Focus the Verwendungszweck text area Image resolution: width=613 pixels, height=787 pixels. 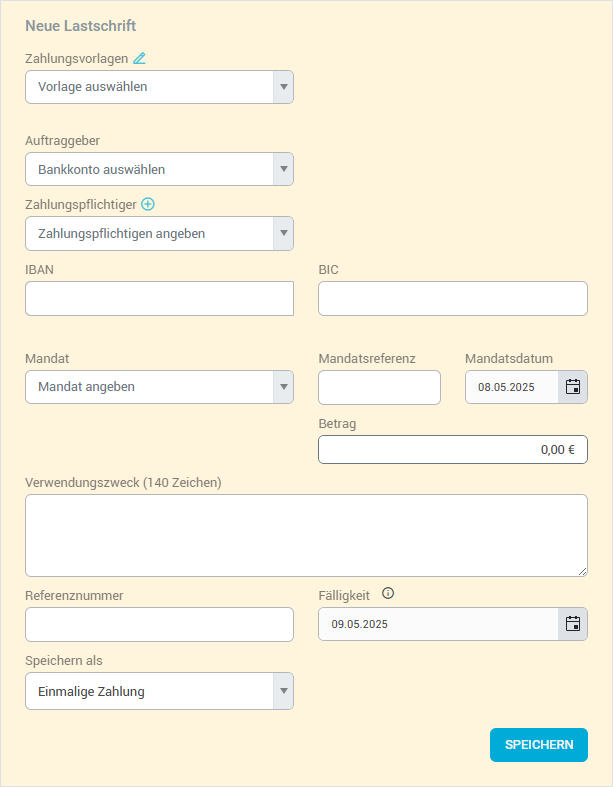click(305, 535)
